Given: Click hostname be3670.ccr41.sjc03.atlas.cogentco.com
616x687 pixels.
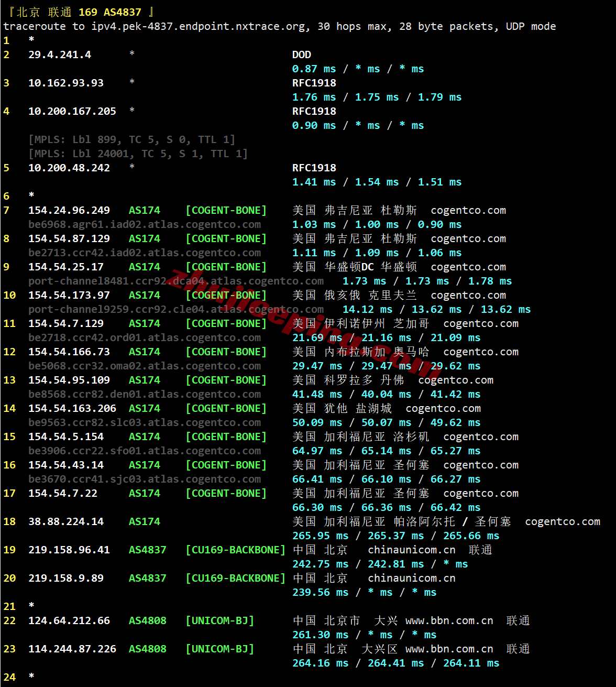Looking at the screenshot, I should 145,479.
